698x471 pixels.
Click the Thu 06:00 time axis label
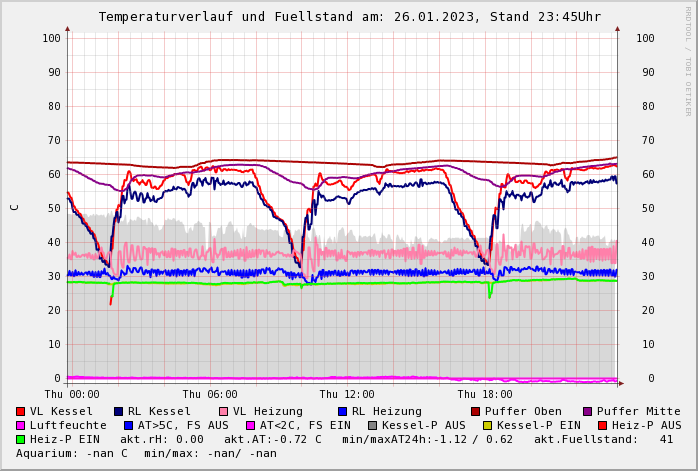click(x=210, y=394)
